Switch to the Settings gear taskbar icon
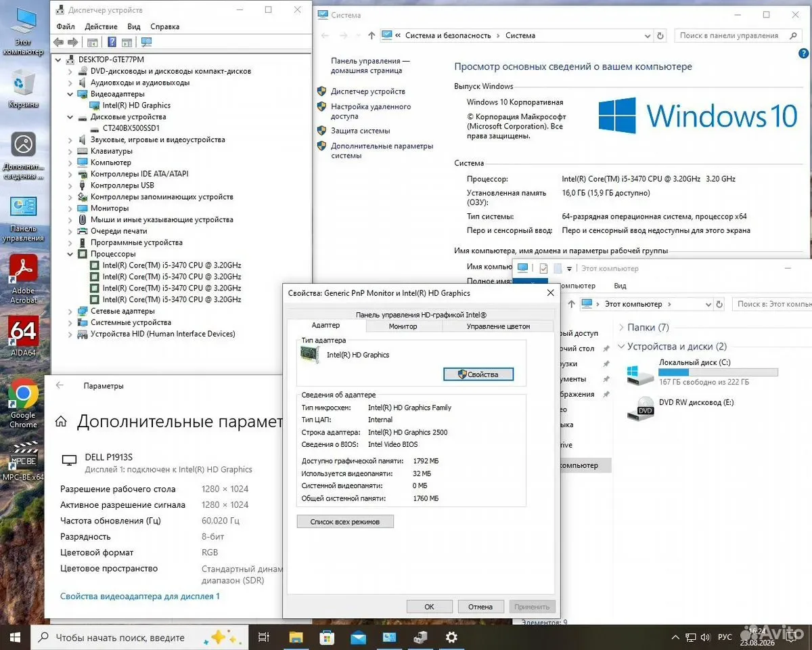 [x=451, y=637]
